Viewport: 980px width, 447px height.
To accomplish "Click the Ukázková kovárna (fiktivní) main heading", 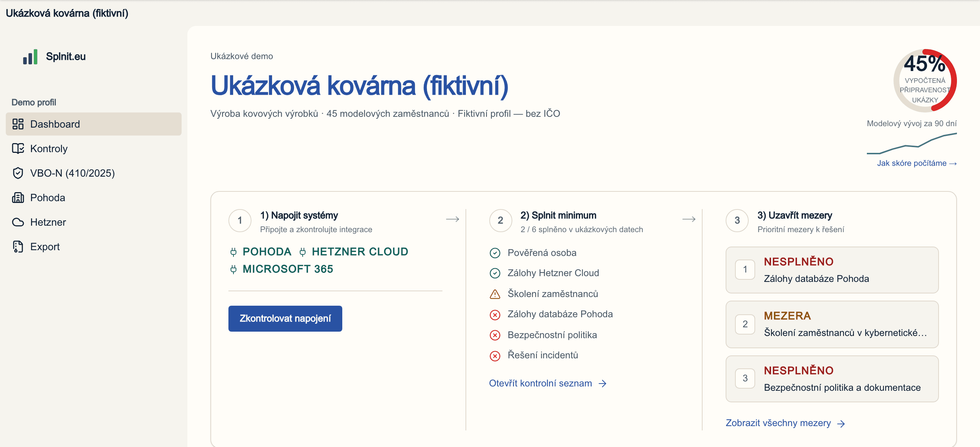I will click(x=359, y=86).
